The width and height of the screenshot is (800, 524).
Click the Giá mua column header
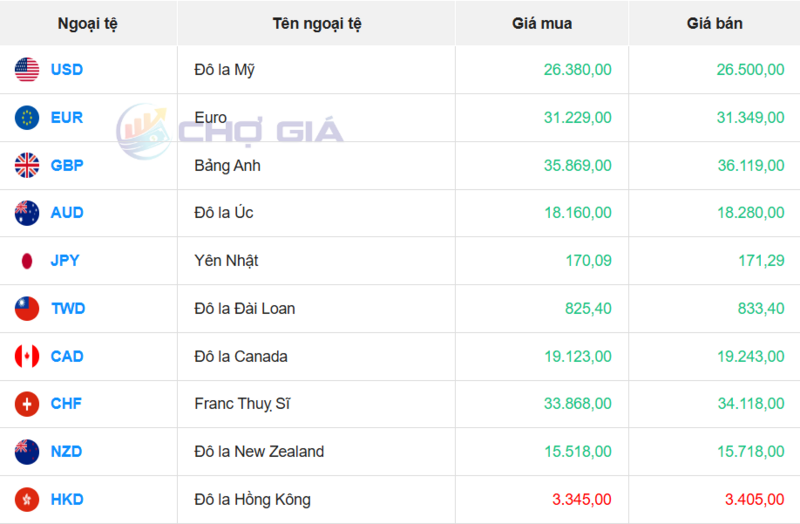pyautogui.click(x=542, y=23)
